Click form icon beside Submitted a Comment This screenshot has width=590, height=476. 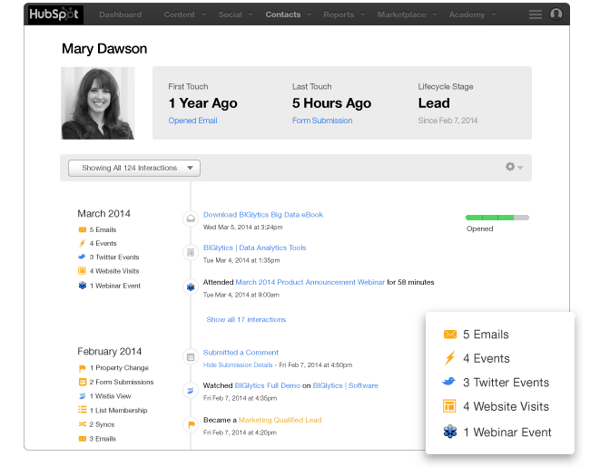click(x=191, y=357)
